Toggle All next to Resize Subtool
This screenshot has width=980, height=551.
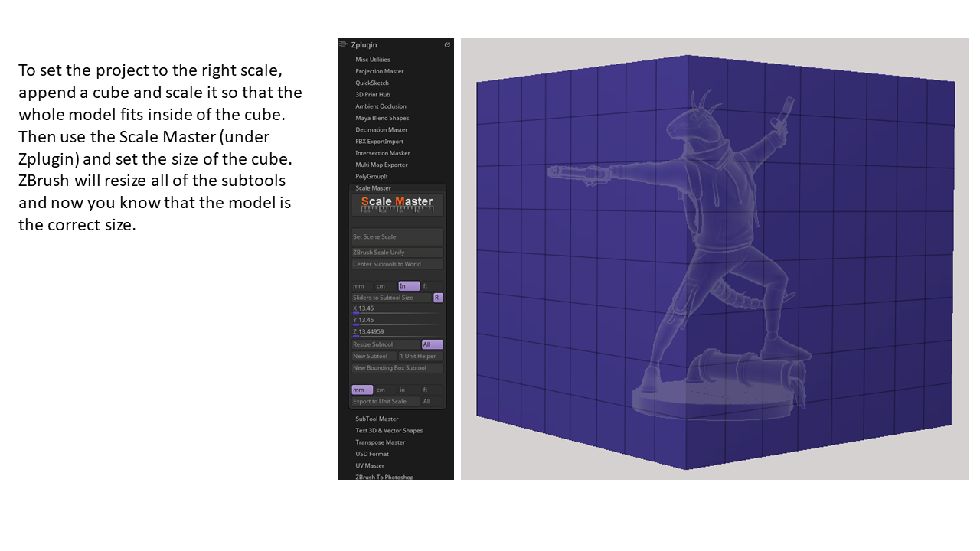click(432, 344)
